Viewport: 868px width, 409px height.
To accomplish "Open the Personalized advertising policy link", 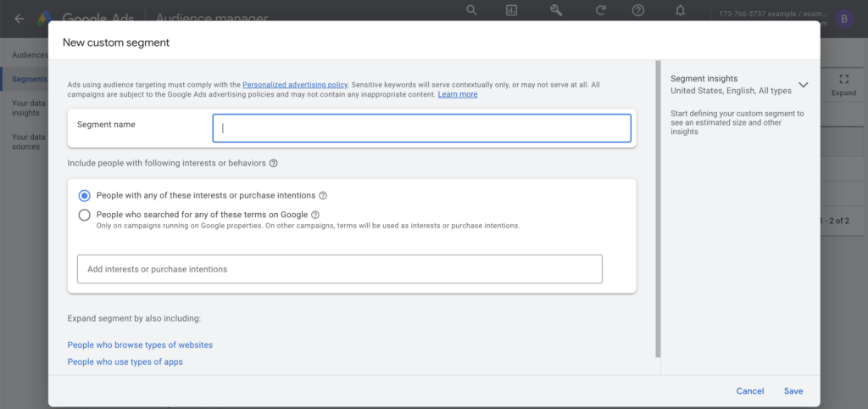I will [x=294, y=85].
